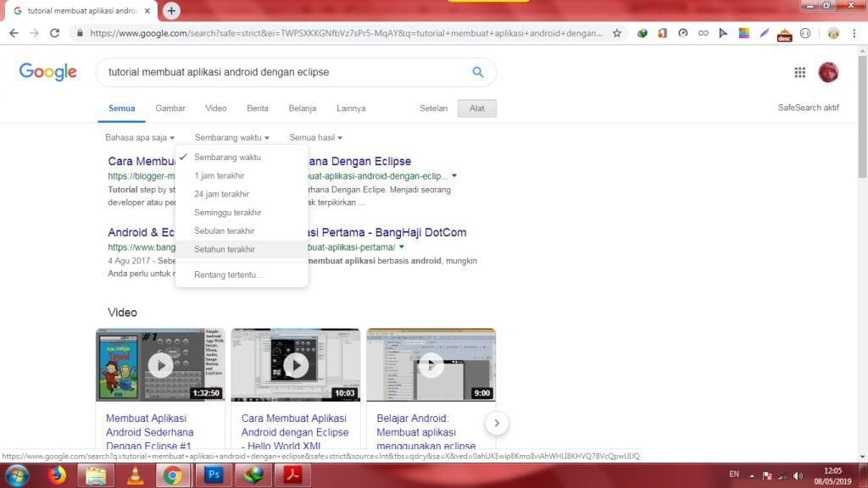Select Sembarang waktu checked option
868x488 pixels.
242,157
